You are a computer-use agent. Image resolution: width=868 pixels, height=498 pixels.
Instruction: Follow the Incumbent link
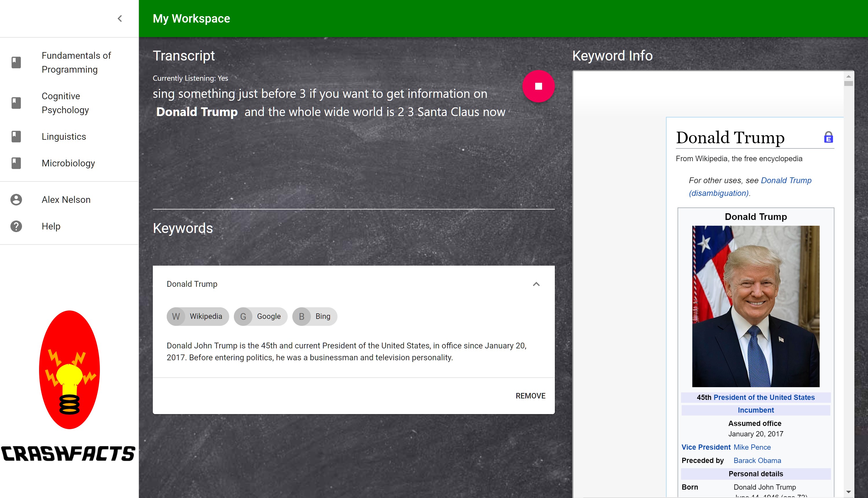(x=755, y=410)
